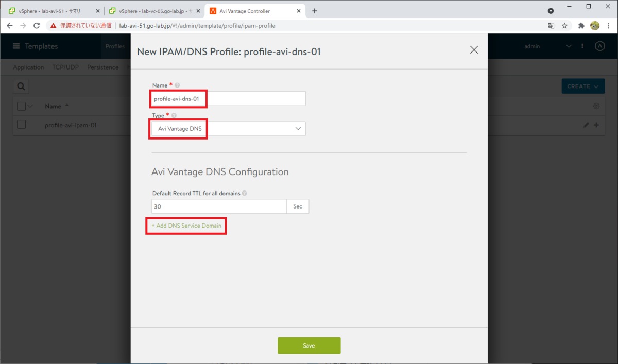The width and height of the screenshot is (618, 364).
Task: Go back in browser history
Action: [10, 25]
